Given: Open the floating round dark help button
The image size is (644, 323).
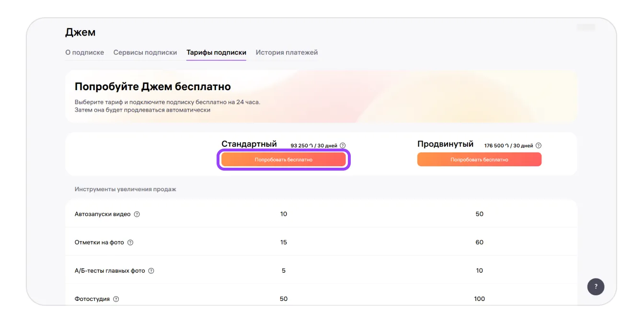Looking at the screenshot, I should pos(596,287).
